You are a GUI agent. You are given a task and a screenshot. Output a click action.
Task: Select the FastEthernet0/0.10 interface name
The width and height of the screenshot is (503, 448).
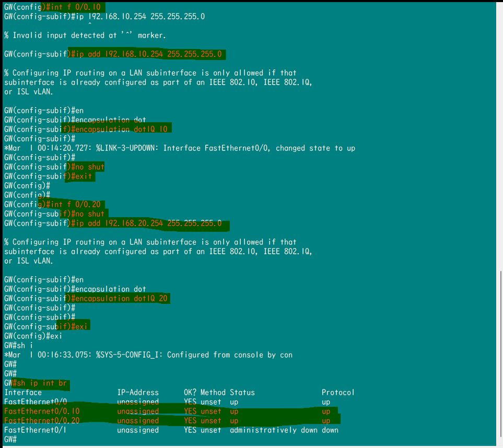(x=42, y=411)
